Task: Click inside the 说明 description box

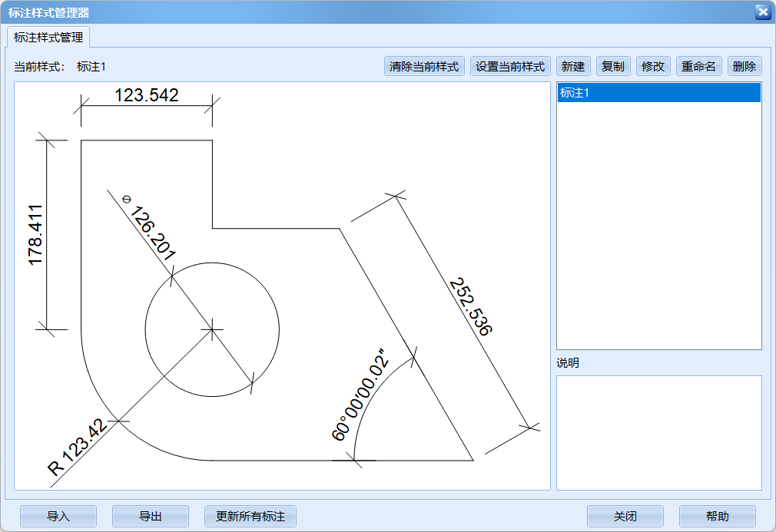Action: 658,432
